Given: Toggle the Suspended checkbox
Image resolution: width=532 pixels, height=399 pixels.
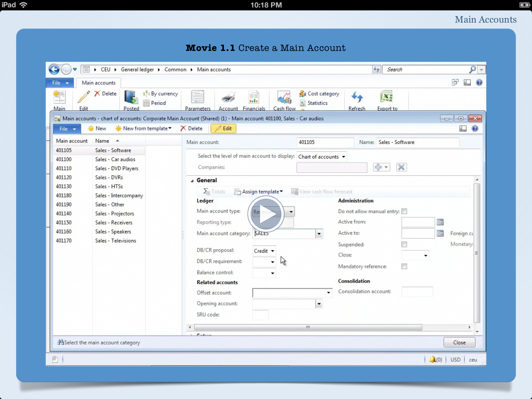Looking at the screenshot, I should click(404, 244).
